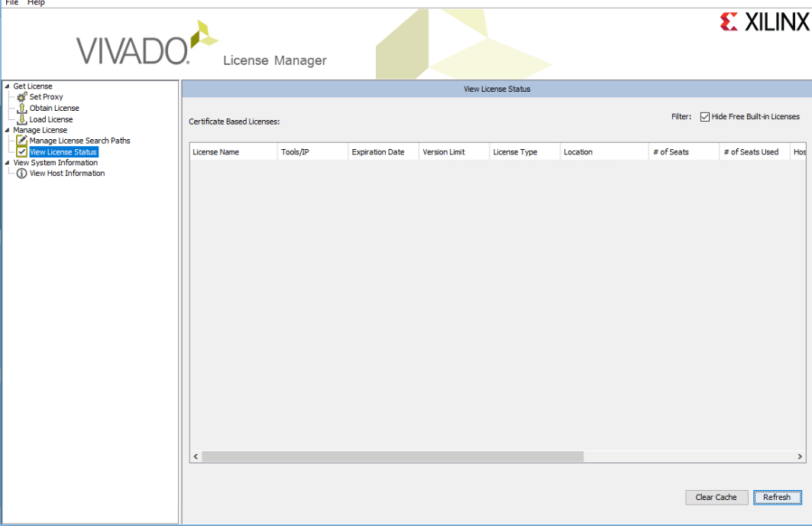Open the Help menu
The width and height of the screenshot is (812, 526).
[x=36, y=3]
